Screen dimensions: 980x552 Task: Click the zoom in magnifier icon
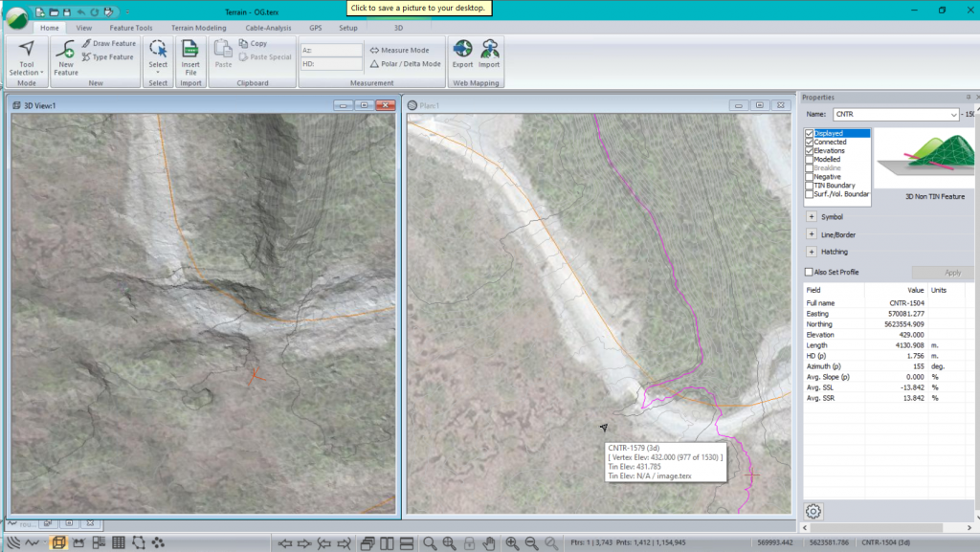click(512, 542)
